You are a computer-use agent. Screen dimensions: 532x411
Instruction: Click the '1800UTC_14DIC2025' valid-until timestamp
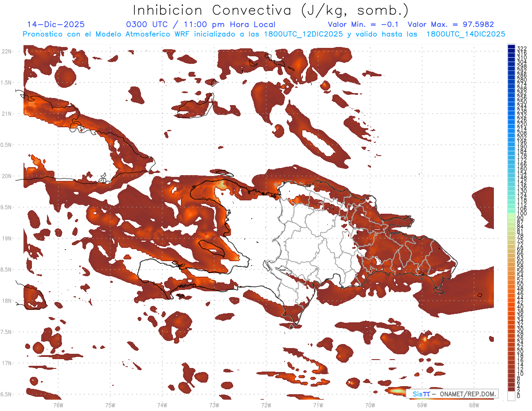tap(465, 34)
